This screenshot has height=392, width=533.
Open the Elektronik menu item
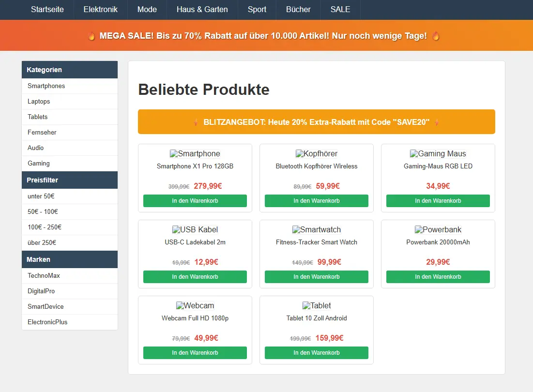[100, 10]
